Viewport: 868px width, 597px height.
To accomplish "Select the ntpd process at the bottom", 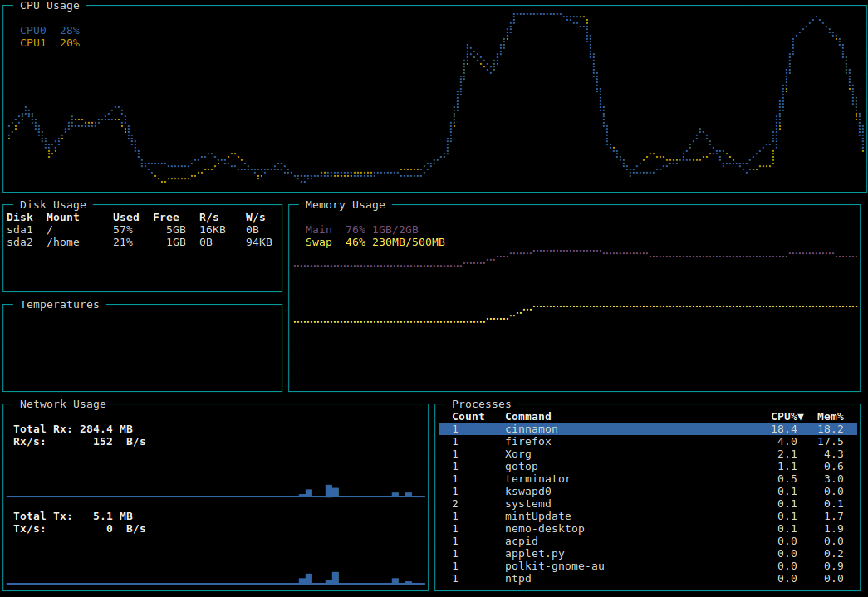I will 518,579.
